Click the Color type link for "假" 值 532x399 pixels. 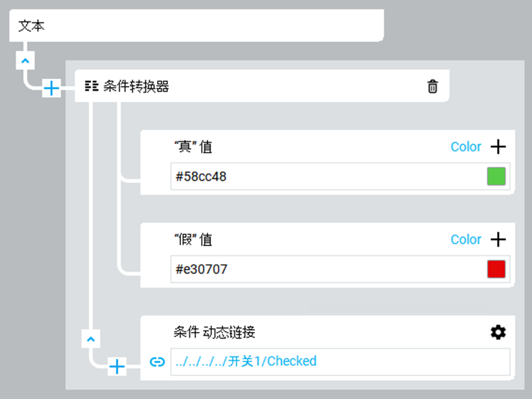pos(466,240)
